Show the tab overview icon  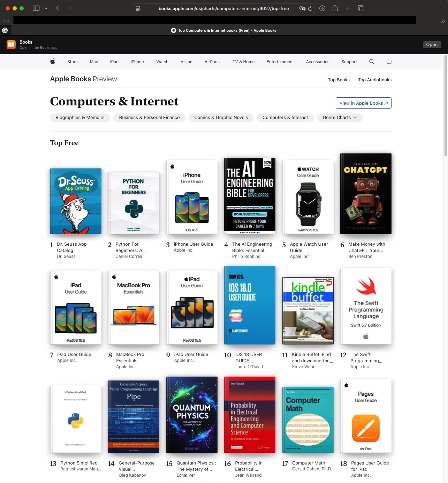coord(361,8)
